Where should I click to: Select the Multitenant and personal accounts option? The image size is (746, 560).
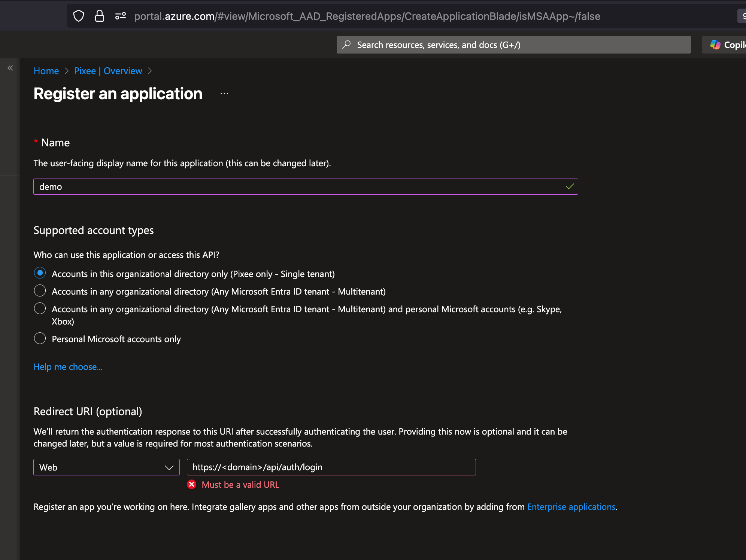(x=40, y=308)
